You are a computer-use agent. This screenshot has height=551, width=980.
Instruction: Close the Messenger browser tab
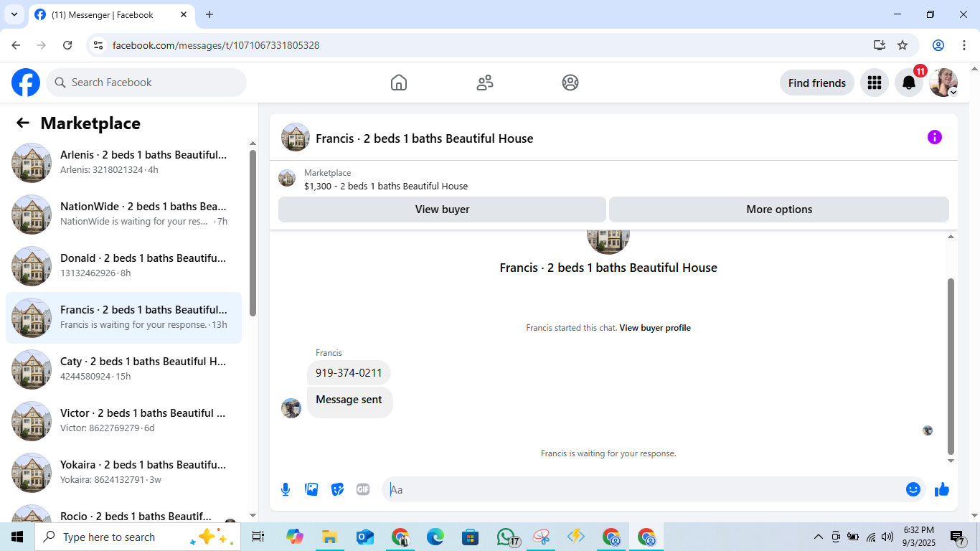[x=184, y=14]
